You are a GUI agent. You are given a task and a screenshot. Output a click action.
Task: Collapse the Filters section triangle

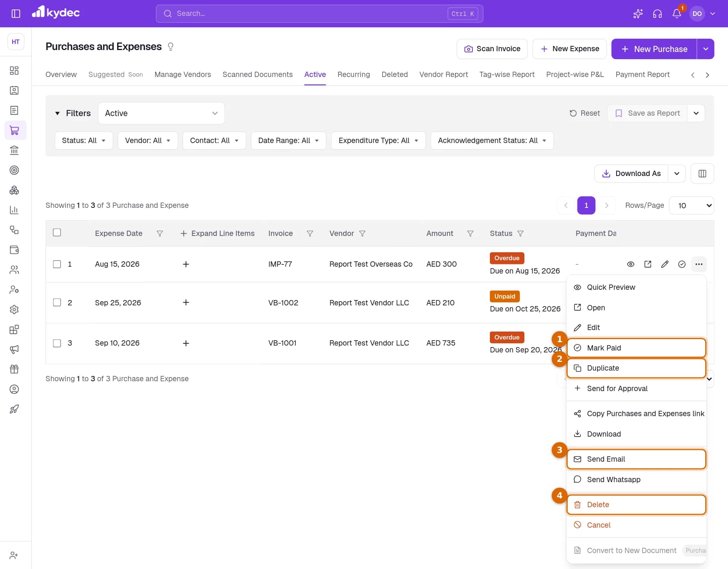[57, 113]
